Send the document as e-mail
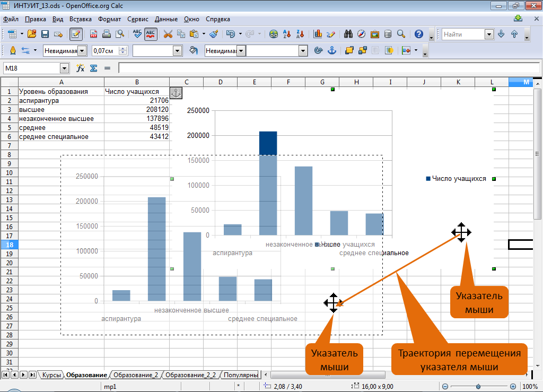This screenshot has height=392, width=543. 58,34
